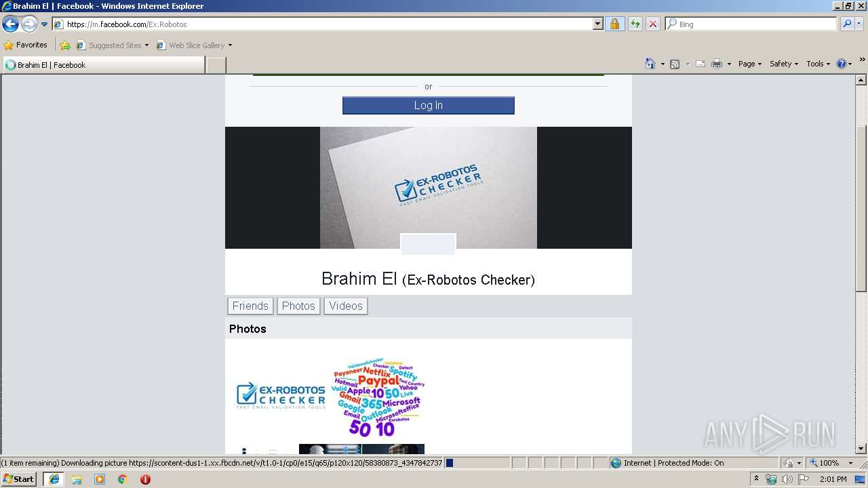Print the page using printer icon

coord(717,64)
